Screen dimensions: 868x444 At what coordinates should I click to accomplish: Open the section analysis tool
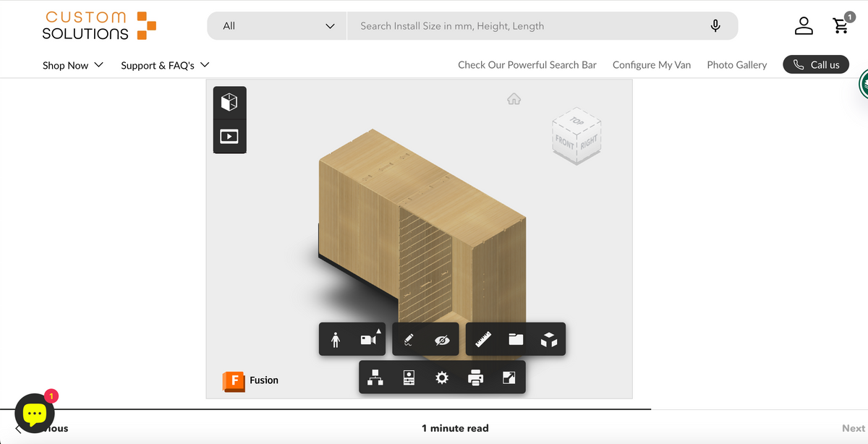point(516,339)
